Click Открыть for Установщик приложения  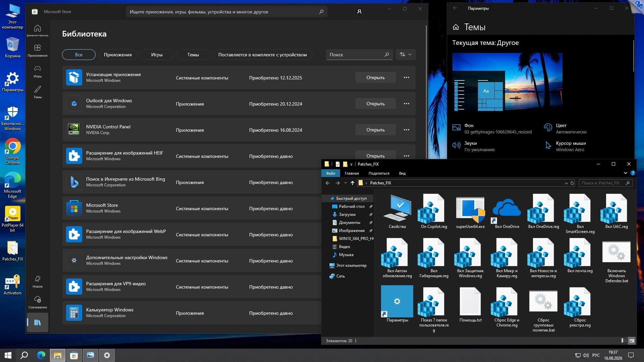375,77
